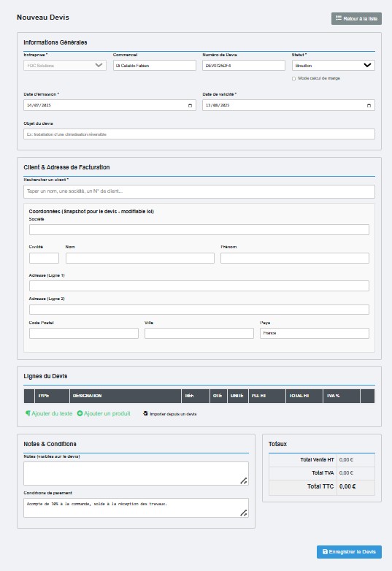Click Importer depuis un devis
Viewport: 392px width, 571px height.
click(x=170, y=414)
